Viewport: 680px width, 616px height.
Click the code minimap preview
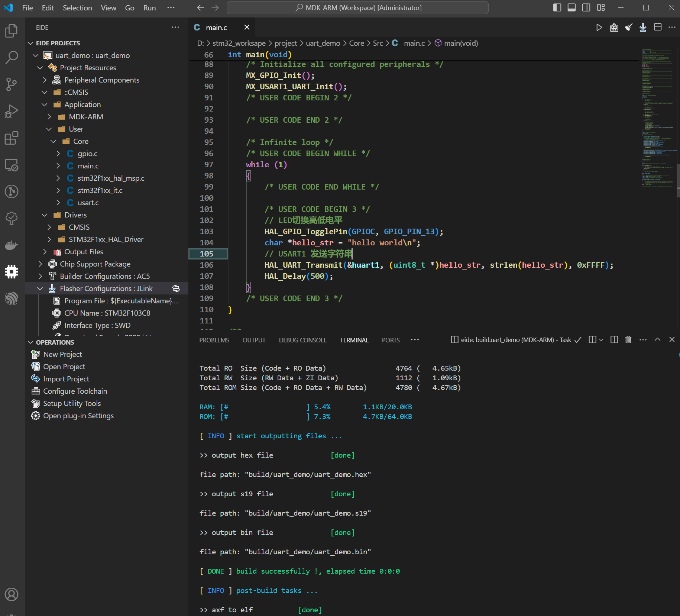658,117
